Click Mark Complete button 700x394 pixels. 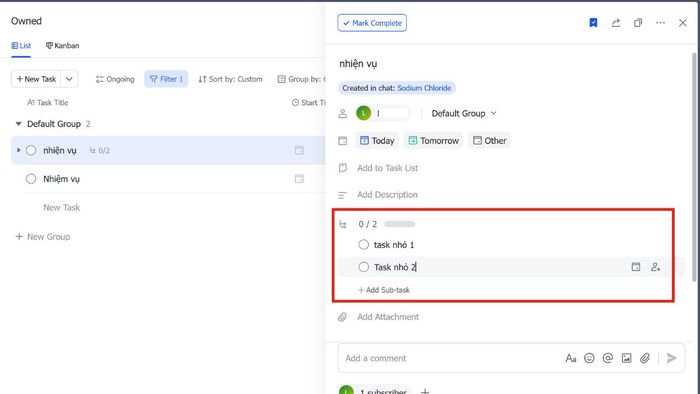click(x=372, y=23)
